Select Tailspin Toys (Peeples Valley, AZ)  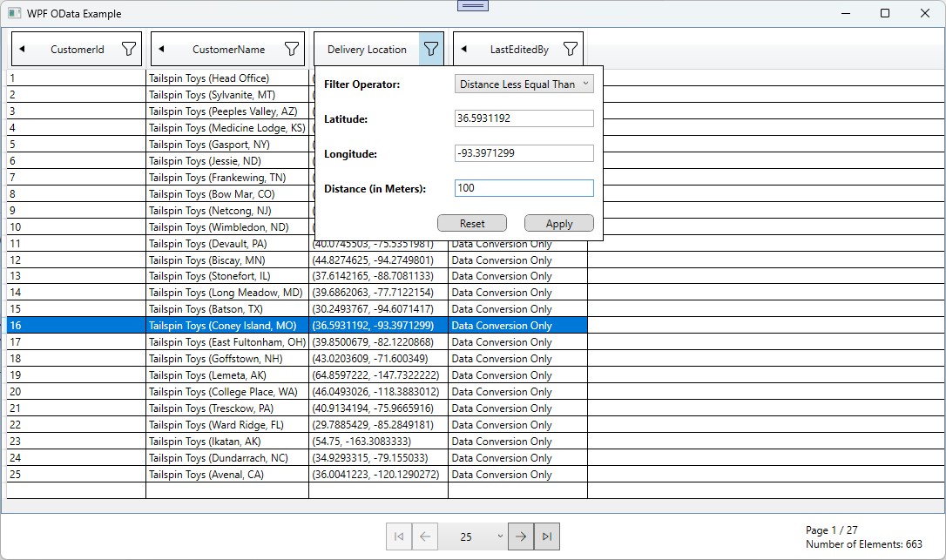point(223,111)
